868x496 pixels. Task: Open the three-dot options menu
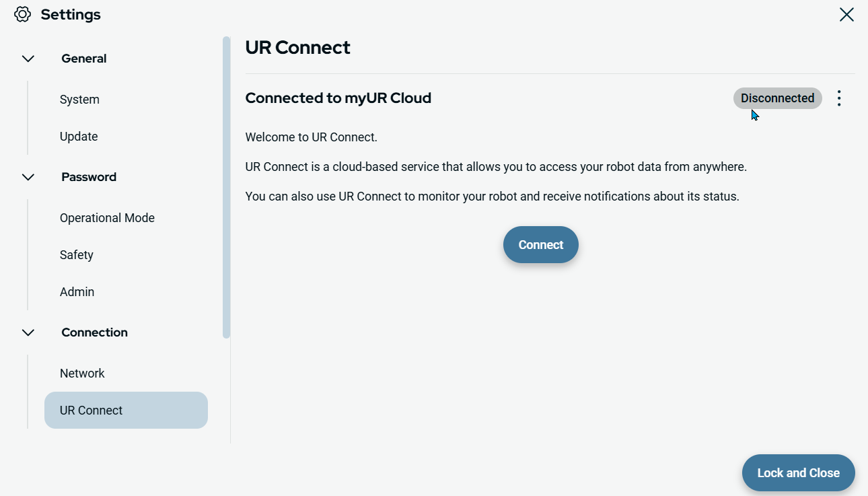838,98
